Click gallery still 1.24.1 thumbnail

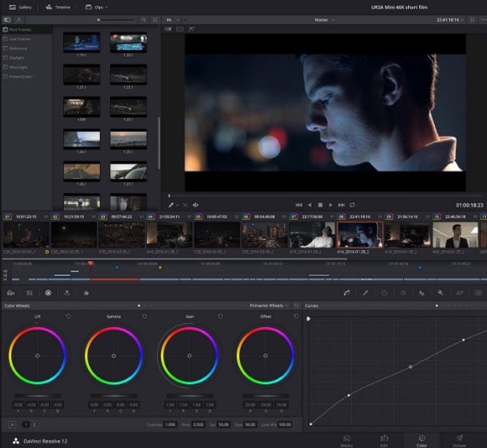pyautogui.click(x=81, y=139)
